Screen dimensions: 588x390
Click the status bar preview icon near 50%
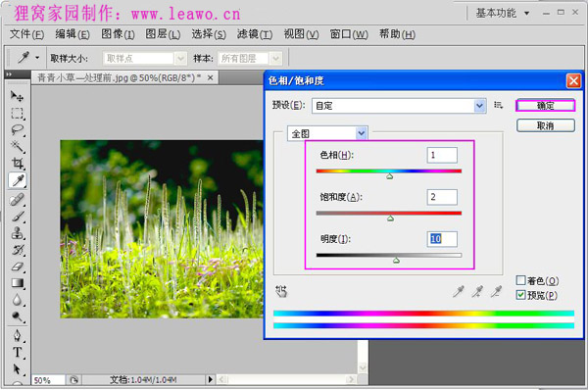click(x=73, y=380)
